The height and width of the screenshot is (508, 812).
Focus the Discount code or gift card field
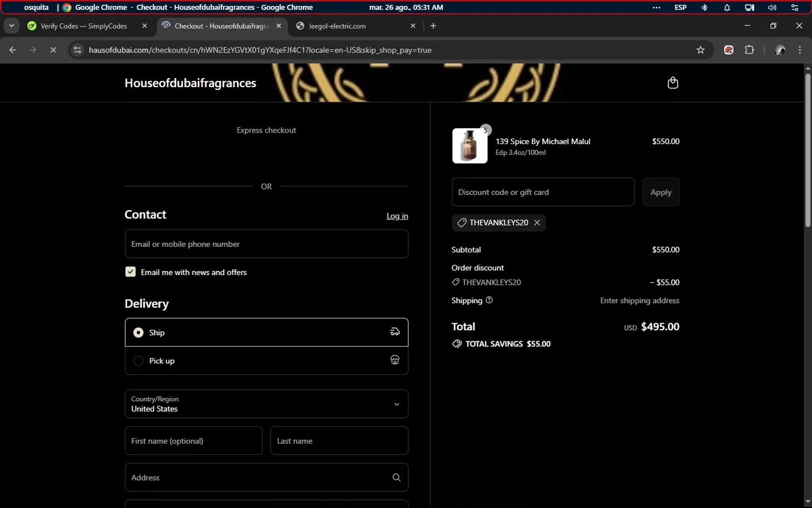click(x=543, y=192)
